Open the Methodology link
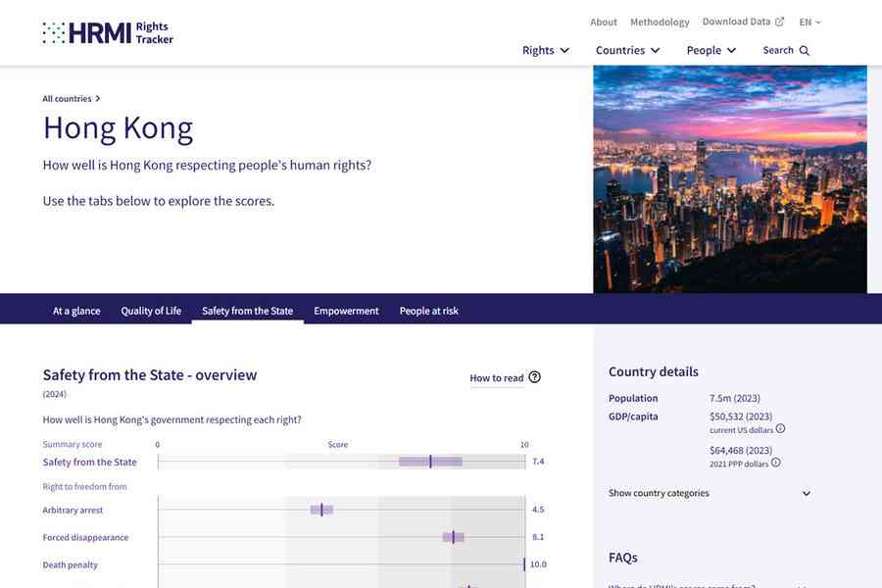 [x=660, y=22]
